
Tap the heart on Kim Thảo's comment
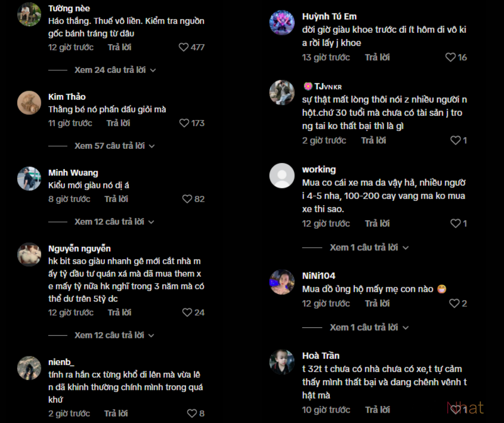pos(184,123)
